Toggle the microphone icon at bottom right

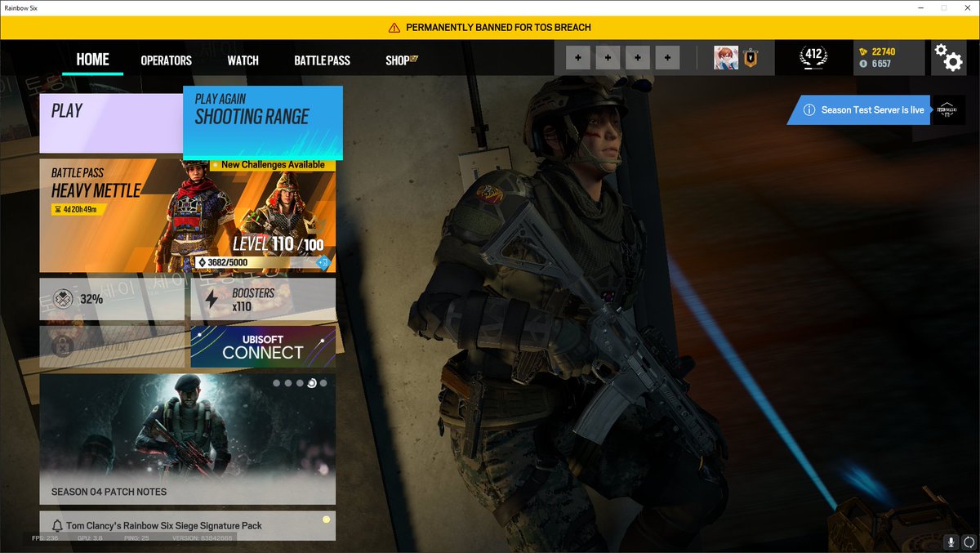(951, 541)
